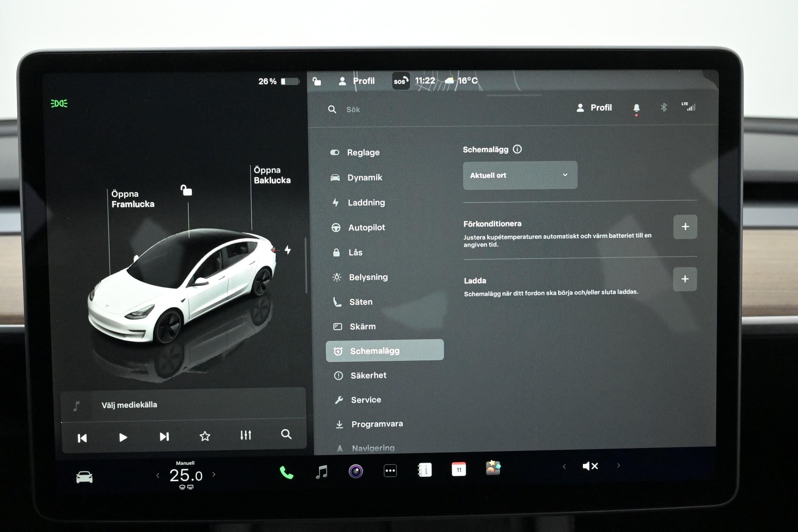Raise cabin temperature with right arrow
This screenshot has height=532, width=798.
pyautogui.click(x=214, y=474)
